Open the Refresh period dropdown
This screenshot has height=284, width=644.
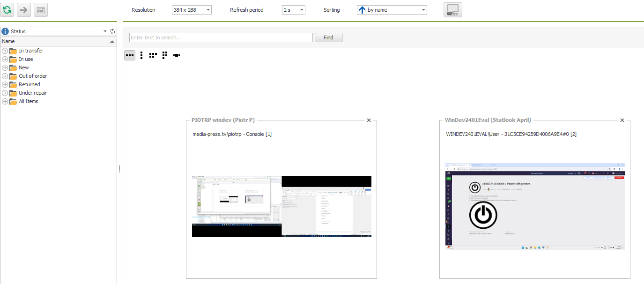pyautogui.click(x=294, y=10)
